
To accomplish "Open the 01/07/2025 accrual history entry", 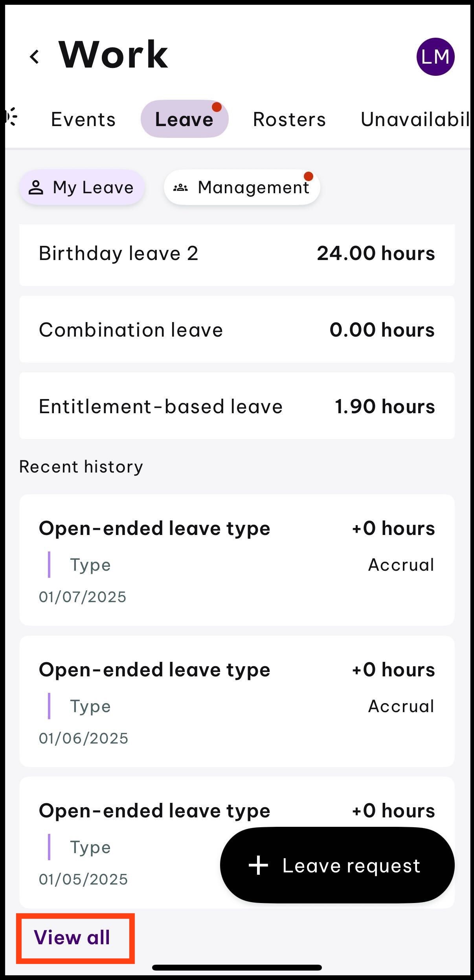I will point(237,560).
